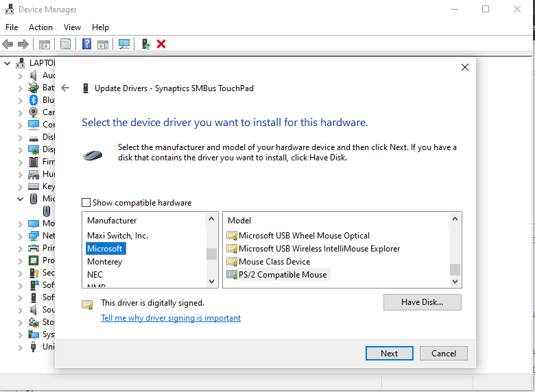The width and height of the screenshot is (535, 392).
Task: Click the Audio speaker category icon
Action: tap(34, 75)
